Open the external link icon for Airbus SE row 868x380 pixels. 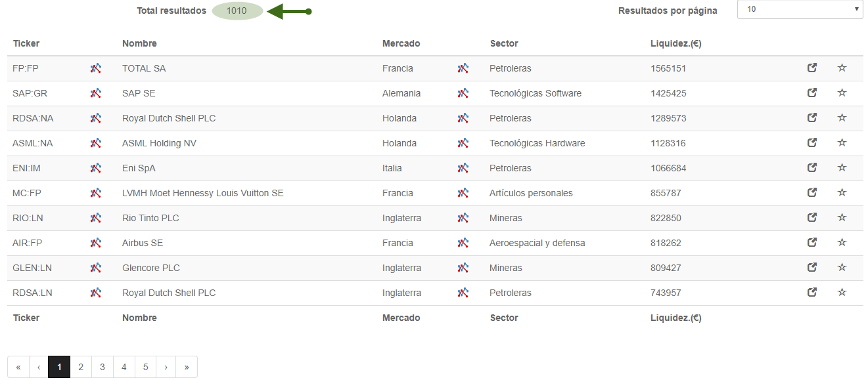coord(812,242)
